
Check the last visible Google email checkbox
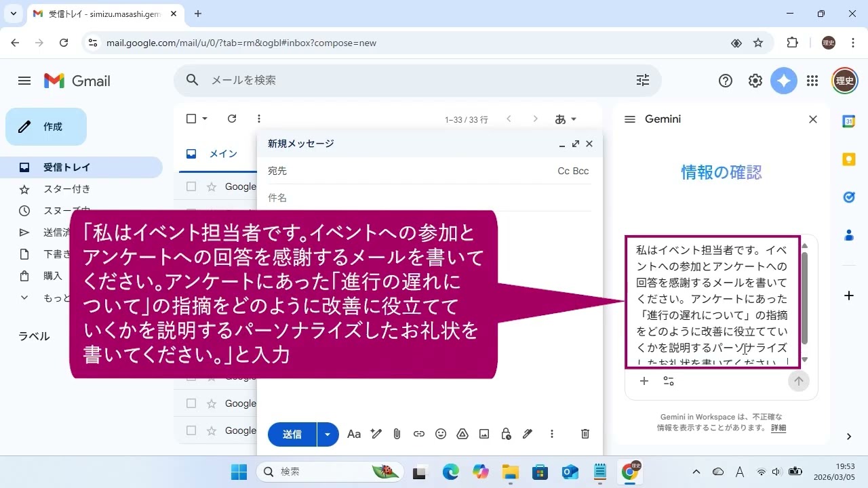pos(191,430)
